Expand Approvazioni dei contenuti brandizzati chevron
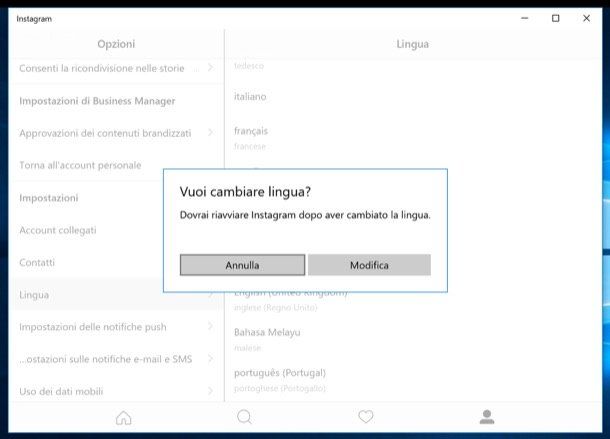Viewport: 610px width, 439px height. tap(210, 132)
